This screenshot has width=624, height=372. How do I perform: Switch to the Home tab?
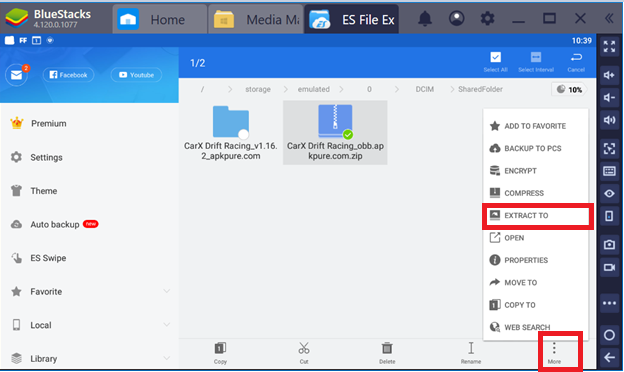160,19
